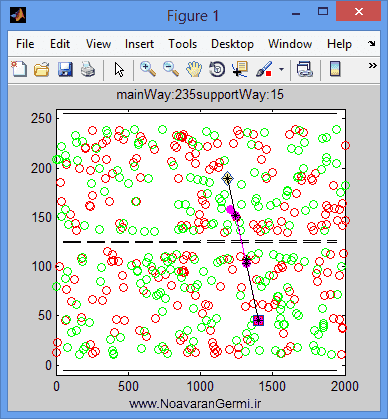Save the figure using the floppy icon
This screenshot has width=388, height=419.
pyautogui.click(x=65, y=69)
